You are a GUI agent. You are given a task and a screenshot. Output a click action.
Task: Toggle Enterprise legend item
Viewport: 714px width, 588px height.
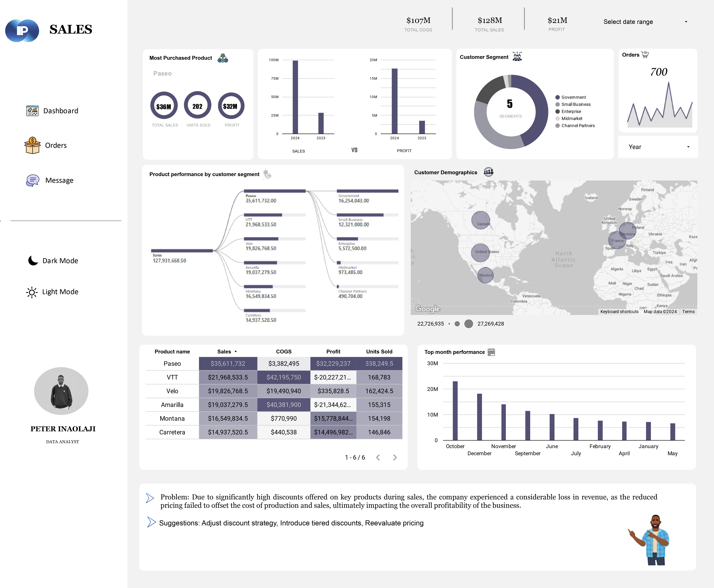tap(568, 111)
